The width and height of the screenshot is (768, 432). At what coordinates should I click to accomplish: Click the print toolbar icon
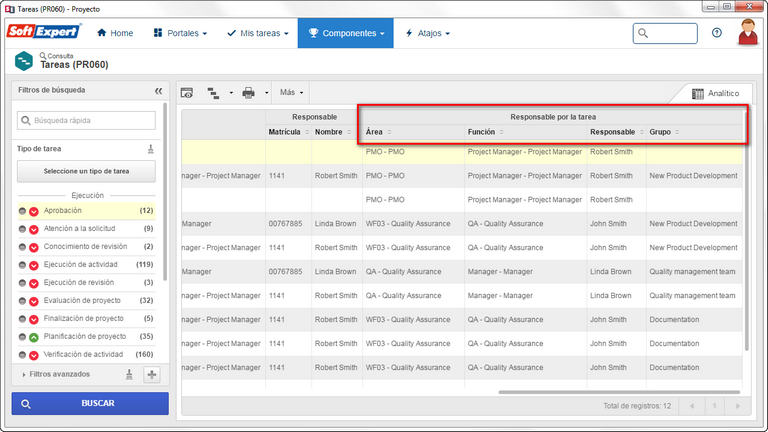(248, 93)
